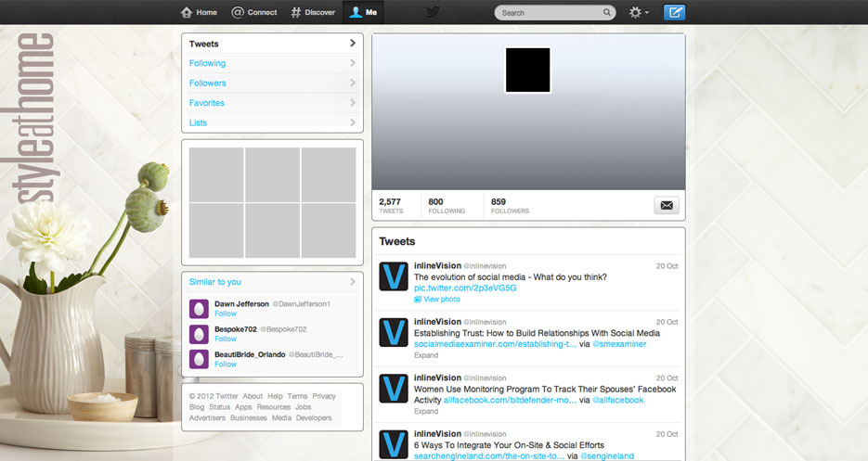
Task: Open the allfacebook.com link
Action: point(510,400)
